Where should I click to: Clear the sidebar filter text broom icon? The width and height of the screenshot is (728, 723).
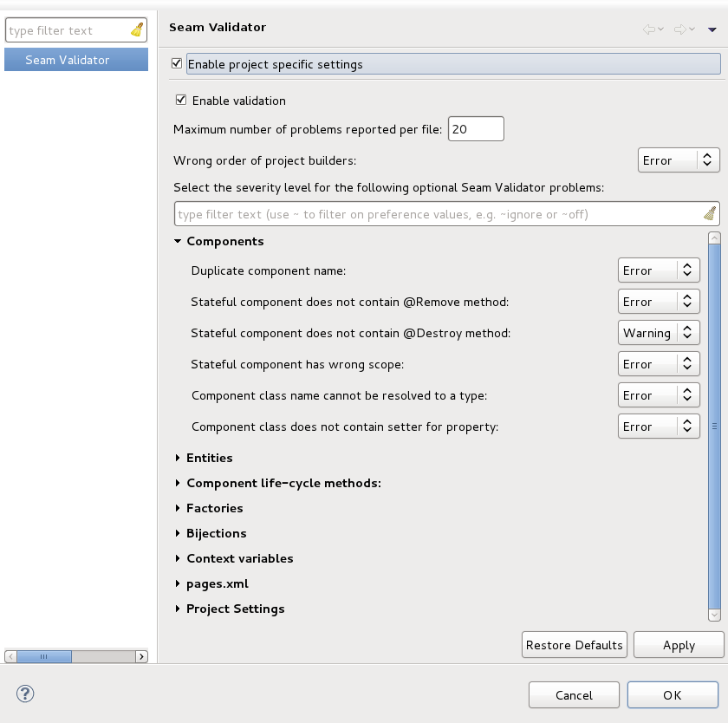coord(137,30)
